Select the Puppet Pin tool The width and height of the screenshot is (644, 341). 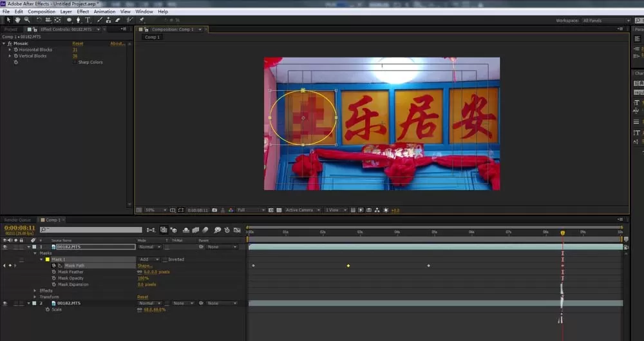tap(142, 20)
